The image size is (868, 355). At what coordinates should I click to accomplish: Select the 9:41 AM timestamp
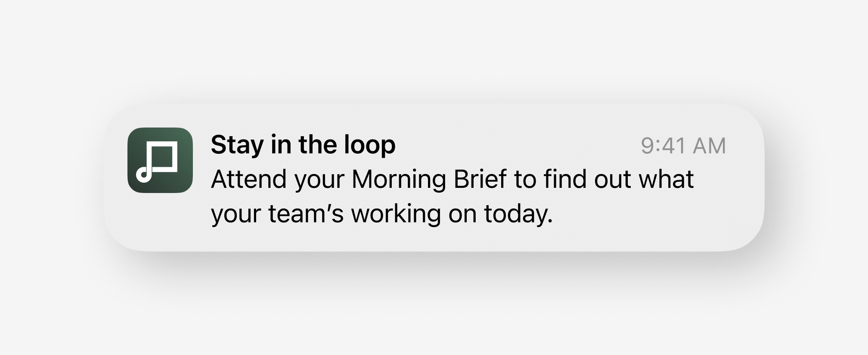click(683, 146)
